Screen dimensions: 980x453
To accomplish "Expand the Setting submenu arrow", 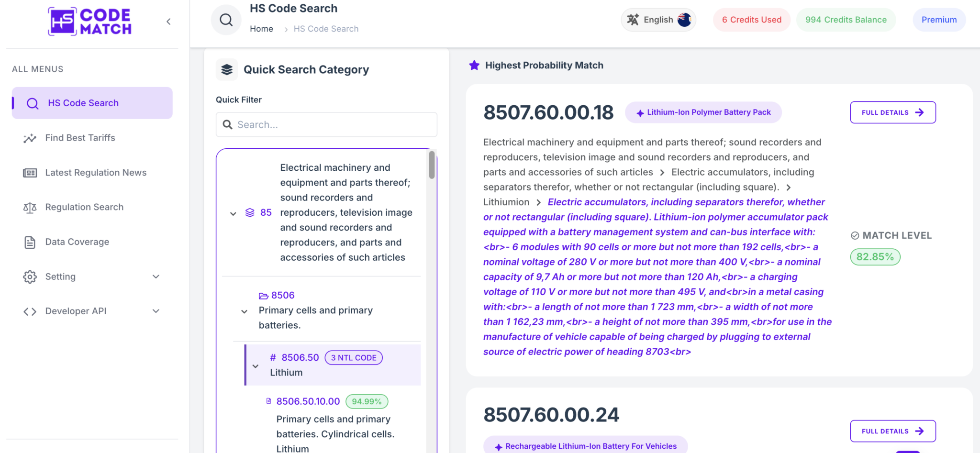I will (x=156, y=276).
